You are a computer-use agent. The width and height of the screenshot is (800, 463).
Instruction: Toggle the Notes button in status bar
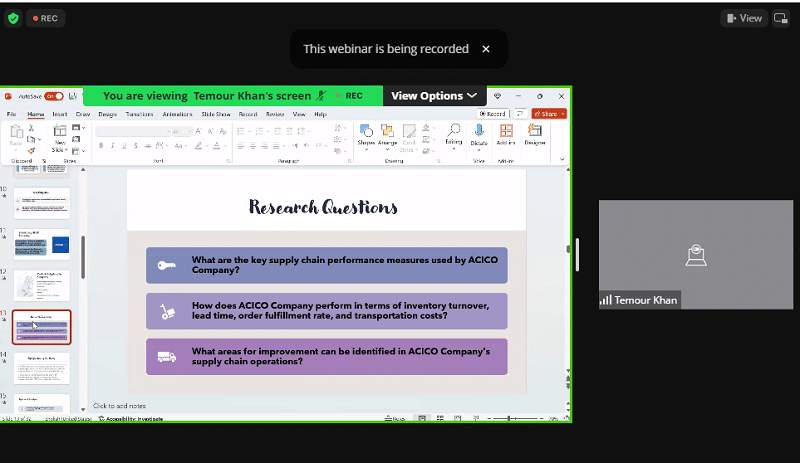[395, 419]
